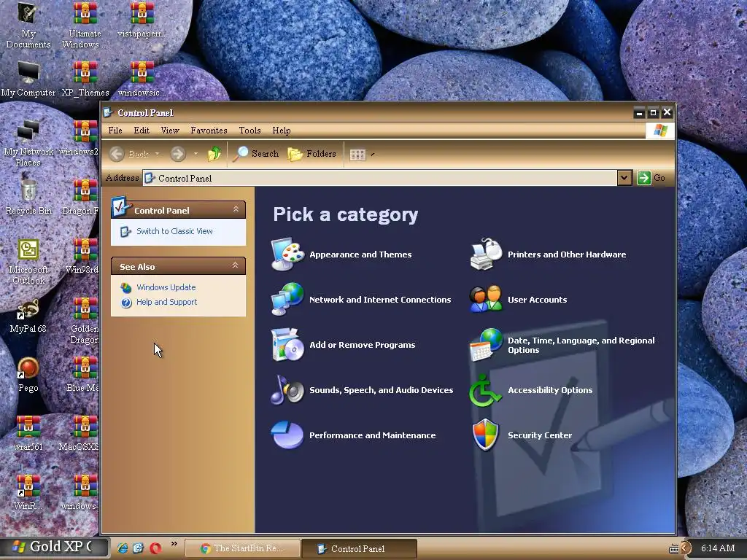Switch to The StartBtn Re... taskbar button
747x560 pixels.
242,548
